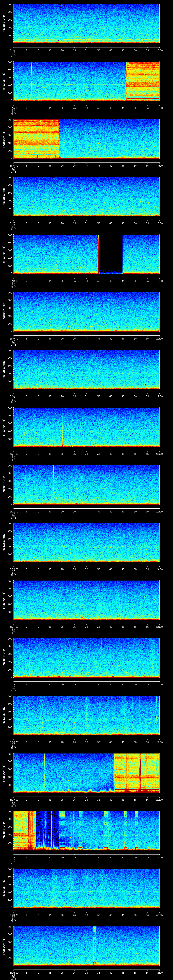Click the 17:00 end time label

[159, 166]
